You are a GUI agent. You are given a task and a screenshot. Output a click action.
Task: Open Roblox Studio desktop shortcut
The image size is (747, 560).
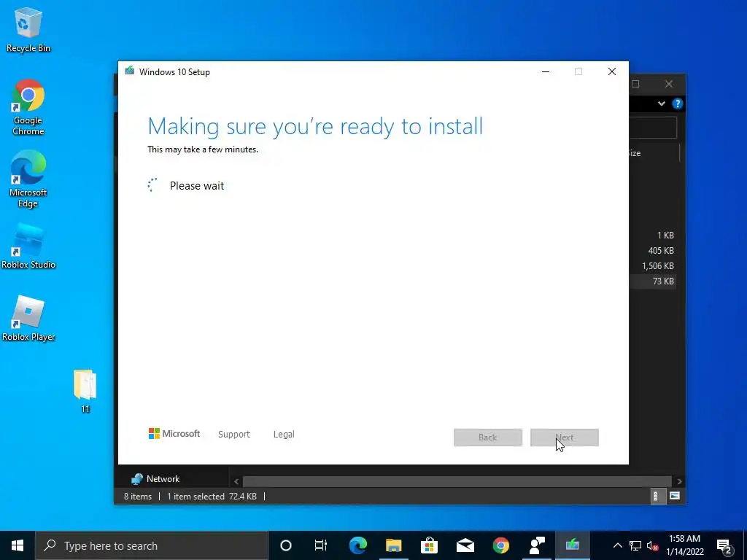pos(28,246)
